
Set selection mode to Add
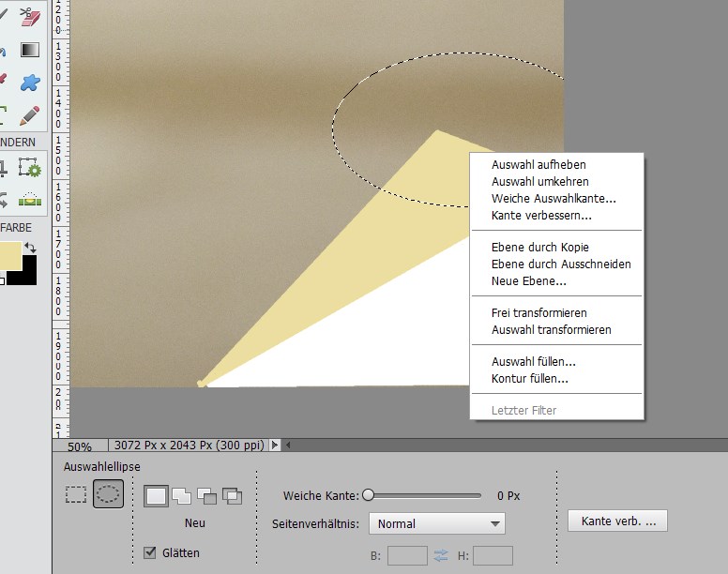182,496
